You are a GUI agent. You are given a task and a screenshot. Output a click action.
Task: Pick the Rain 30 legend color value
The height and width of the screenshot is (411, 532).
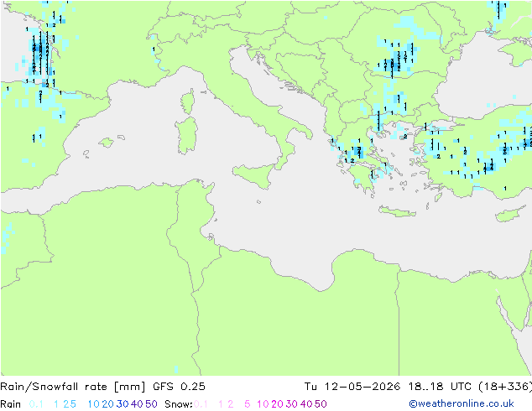(123, 404)
